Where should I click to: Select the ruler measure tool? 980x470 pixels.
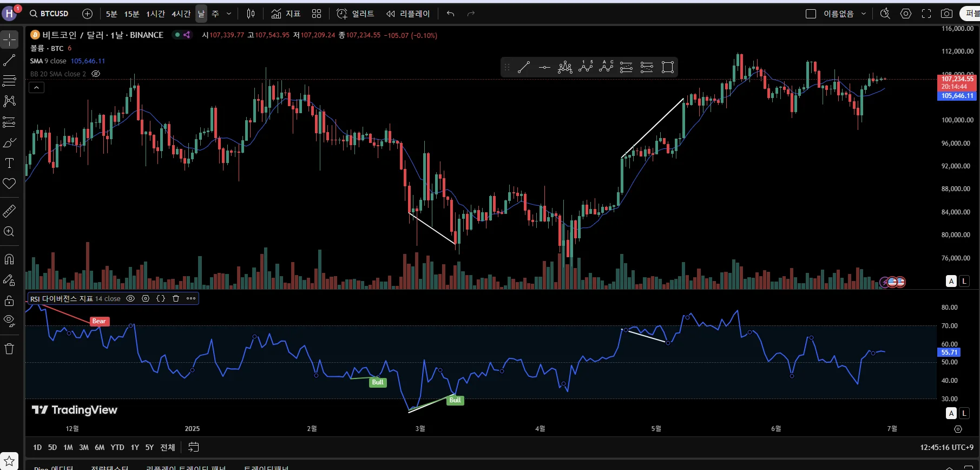point(9,211)
